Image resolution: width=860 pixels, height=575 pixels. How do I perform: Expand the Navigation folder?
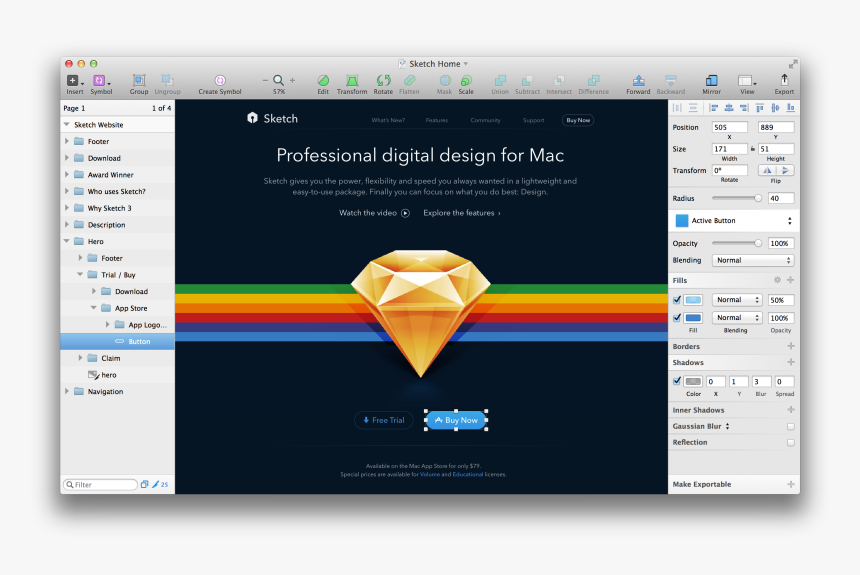(67, 391)
